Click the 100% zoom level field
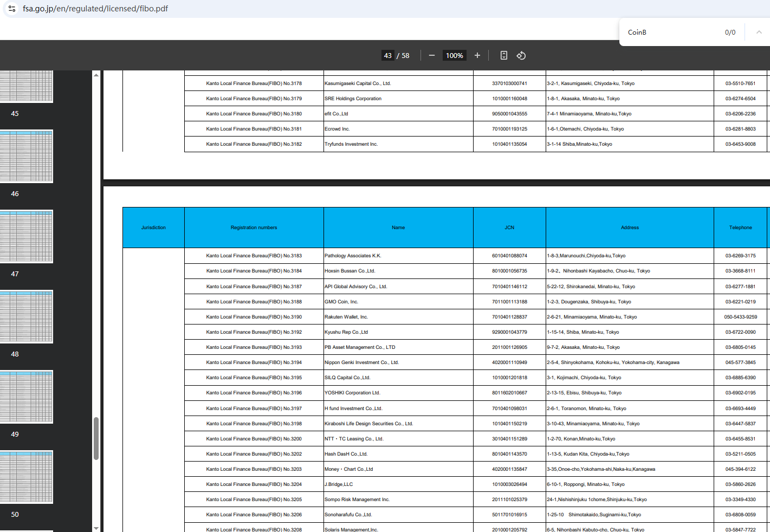 454,55
